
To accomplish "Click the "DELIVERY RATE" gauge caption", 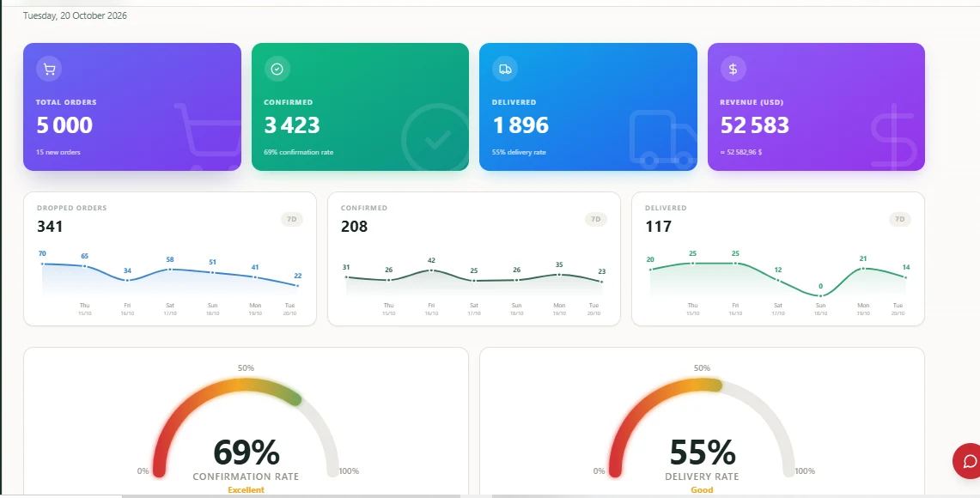I will click(702, 477).
